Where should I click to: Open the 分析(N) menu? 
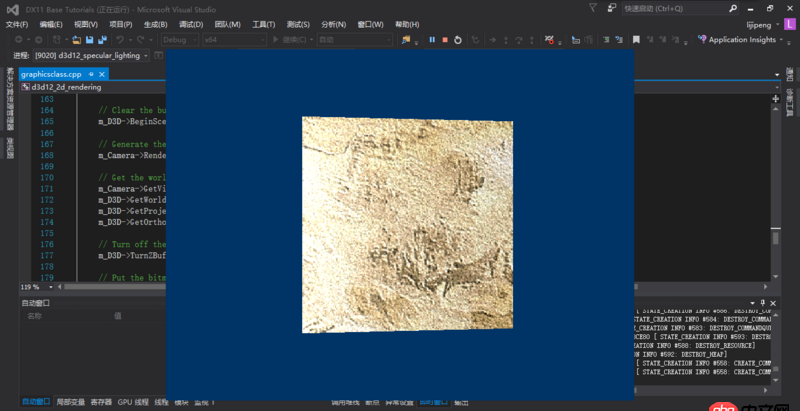pos(333,24)
